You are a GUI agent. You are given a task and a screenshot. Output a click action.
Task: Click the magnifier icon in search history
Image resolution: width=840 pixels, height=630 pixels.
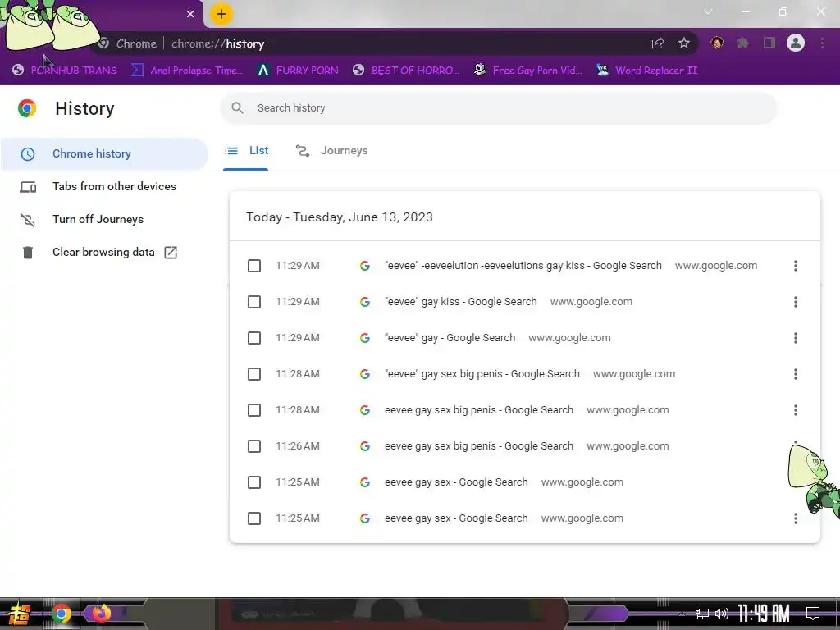click(x=237, y=108)
